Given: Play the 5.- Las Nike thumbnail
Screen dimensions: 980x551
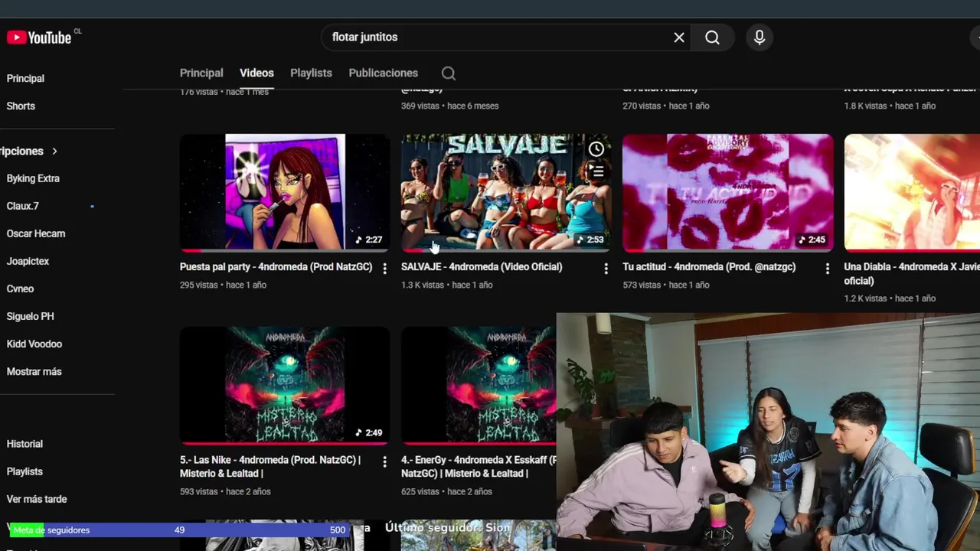Looking at the screenshot, I should [285, 386].
